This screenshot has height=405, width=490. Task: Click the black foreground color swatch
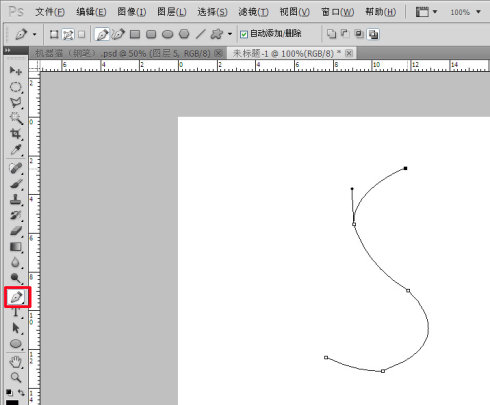(x=12, y=402)
